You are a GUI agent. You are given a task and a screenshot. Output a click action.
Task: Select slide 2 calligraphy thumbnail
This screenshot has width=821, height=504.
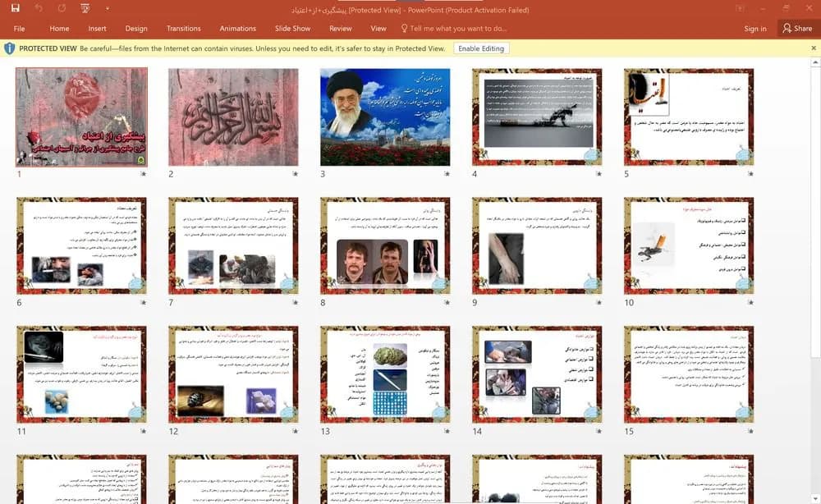[233, 117]
